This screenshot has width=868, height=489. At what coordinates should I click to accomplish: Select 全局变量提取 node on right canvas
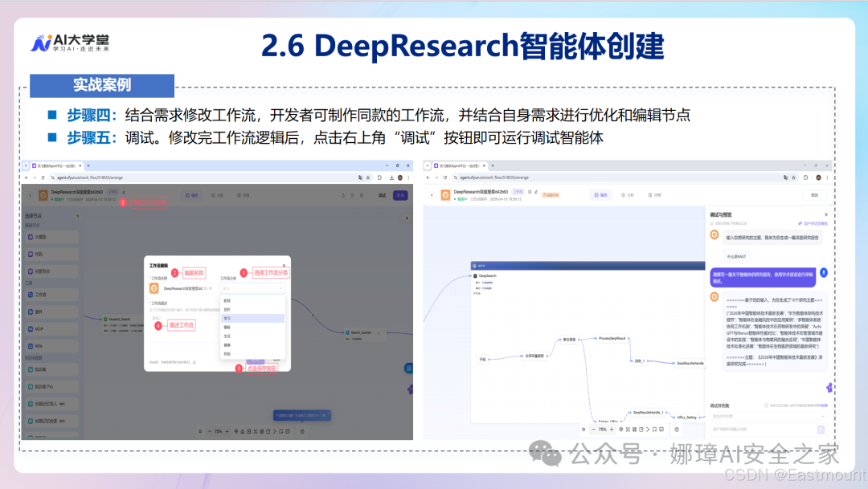[x=534, y=357]
